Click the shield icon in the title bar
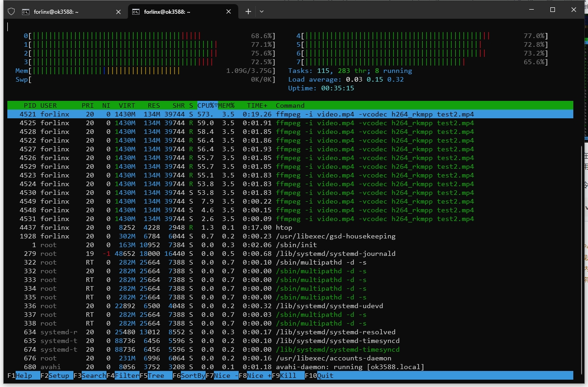This screenshot has height=387, width=588. 11,11
